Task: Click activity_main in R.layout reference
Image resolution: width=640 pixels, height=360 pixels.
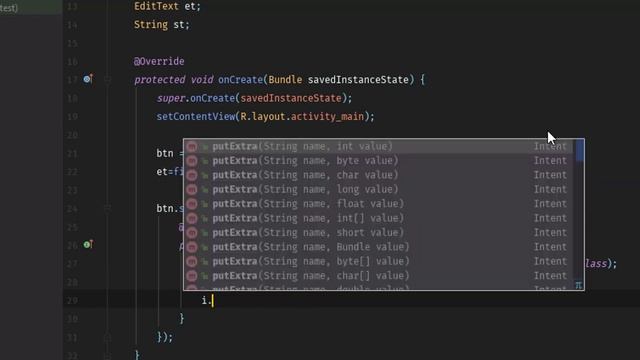Action: [x=327, y=117]
